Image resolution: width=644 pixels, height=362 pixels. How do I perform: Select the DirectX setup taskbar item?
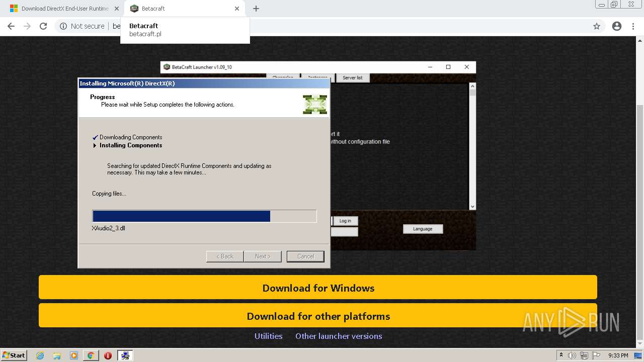click(125, 355)
